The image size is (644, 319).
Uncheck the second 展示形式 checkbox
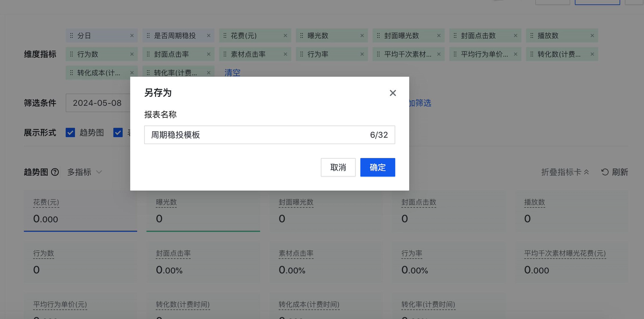coord(118,132)
